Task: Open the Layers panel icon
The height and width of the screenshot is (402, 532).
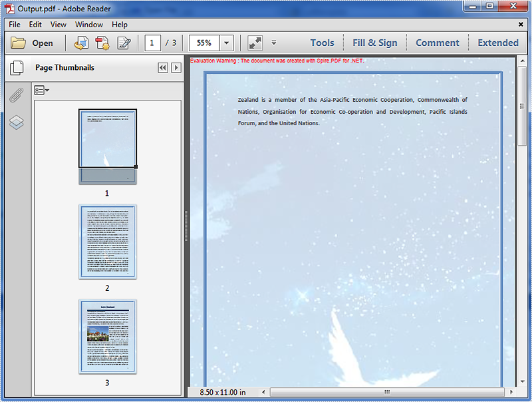Action: click(x=17, y=122)
